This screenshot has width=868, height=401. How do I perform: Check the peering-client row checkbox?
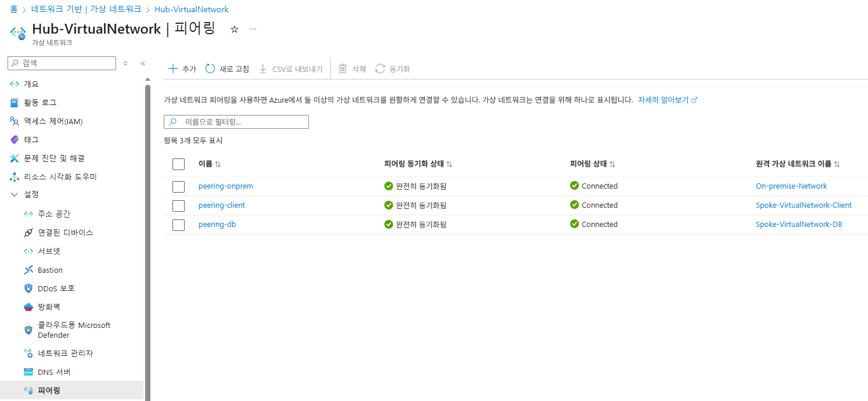click(x=179, y=205)
